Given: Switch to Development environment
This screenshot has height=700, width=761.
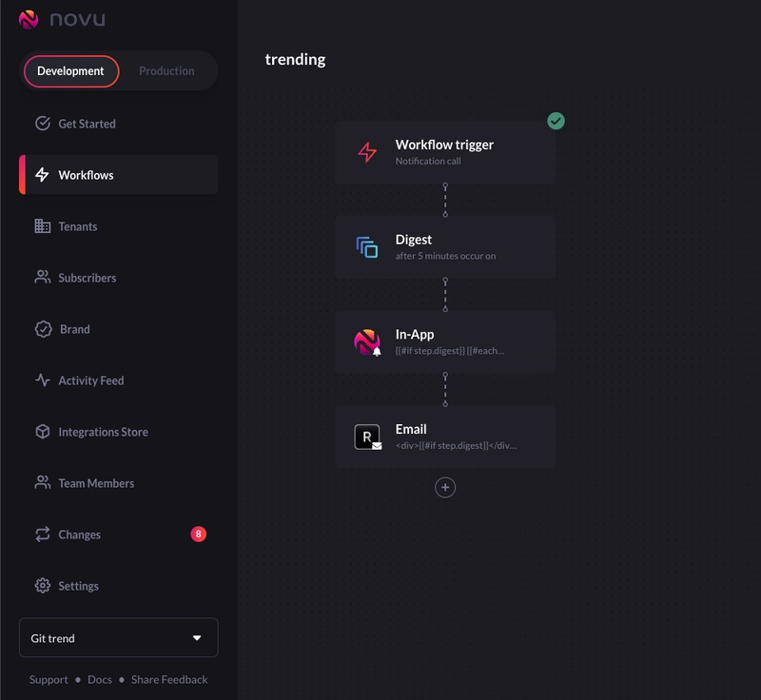Looking at the screenshot, I should (70, 71).
